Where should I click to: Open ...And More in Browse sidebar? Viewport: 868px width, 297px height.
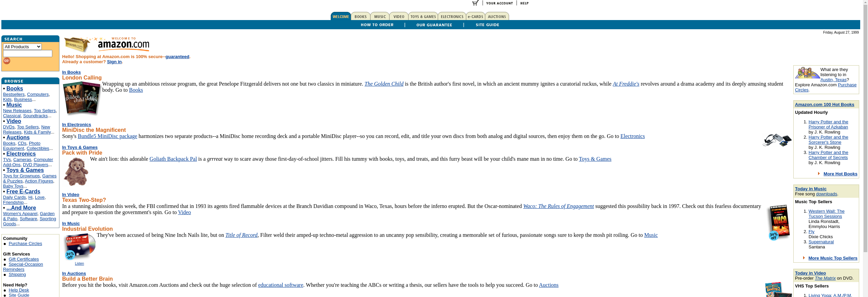tap(21, 208)
